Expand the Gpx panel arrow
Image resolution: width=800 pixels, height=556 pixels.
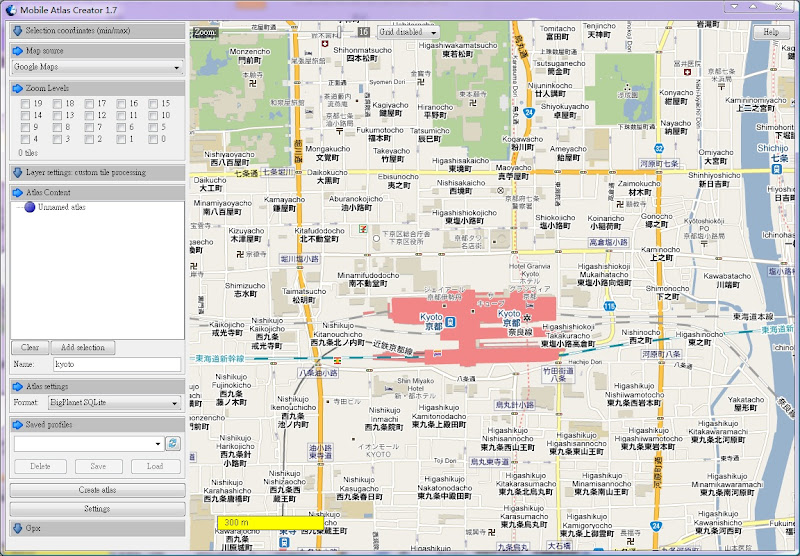coord(17,528)
